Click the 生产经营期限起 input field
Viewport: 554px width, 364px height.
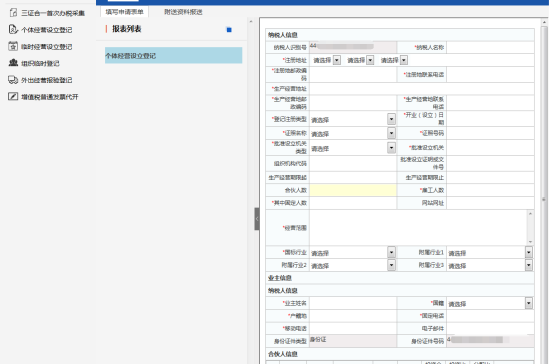[353, 177]
